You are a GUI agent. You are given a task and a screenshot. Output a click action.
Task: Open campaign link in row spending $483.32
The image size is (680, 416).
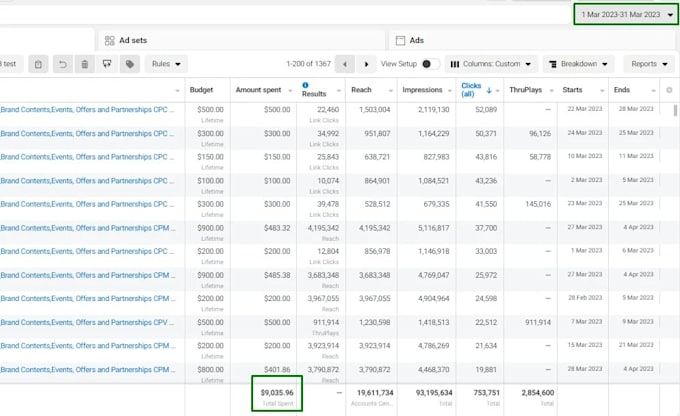tap(88, 228)
